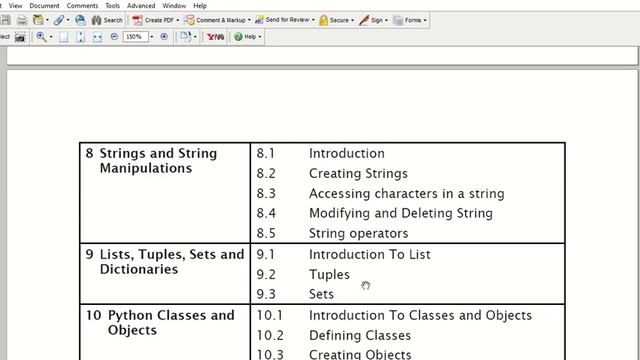Click the text '8.2 Creating Strings'
Image resolution: width=640 pixels, height=360 pixels.
pos(332,173)
